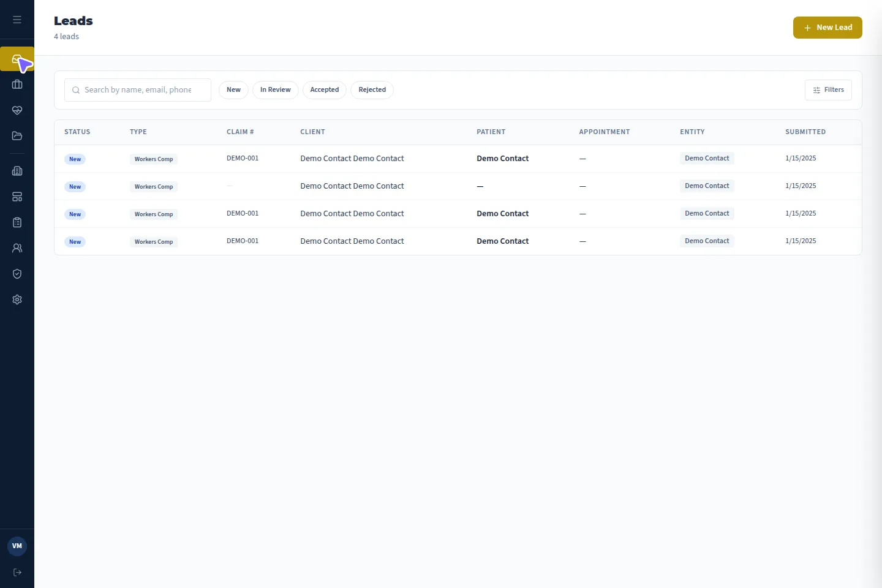Create a New Lead

coord(827,28)
